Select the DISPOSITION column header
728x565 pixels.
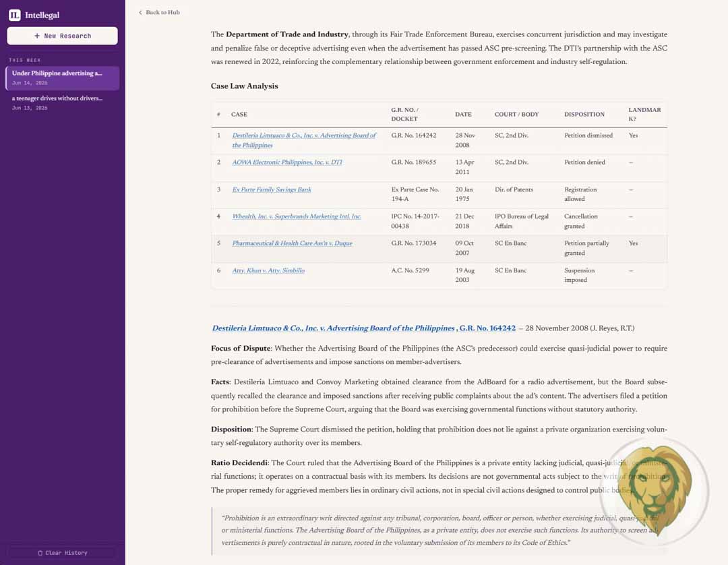click(584, 114)
